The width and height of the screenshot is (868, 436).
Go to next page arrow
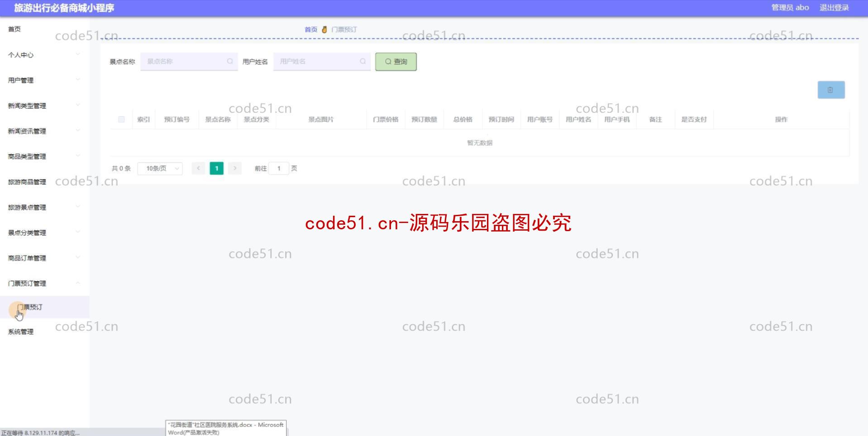pyautogui.click(x=234, y=168)
